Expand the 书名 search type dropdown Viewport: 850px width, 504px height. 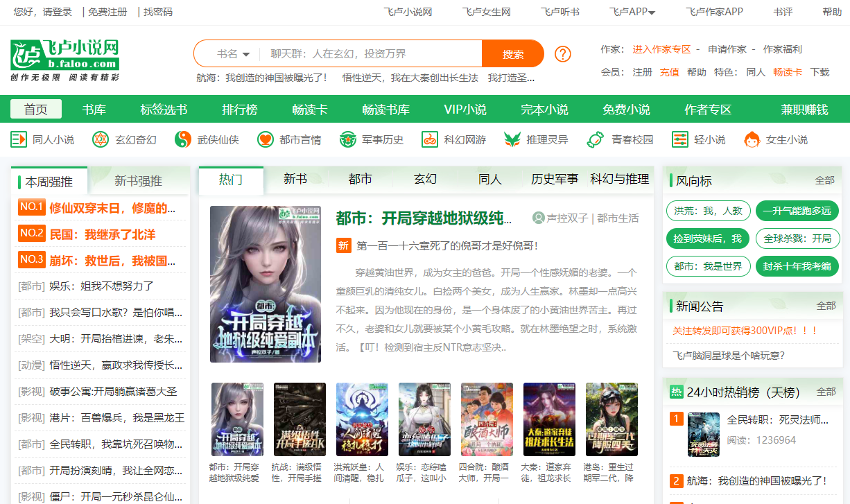click(x=233, y=54)
